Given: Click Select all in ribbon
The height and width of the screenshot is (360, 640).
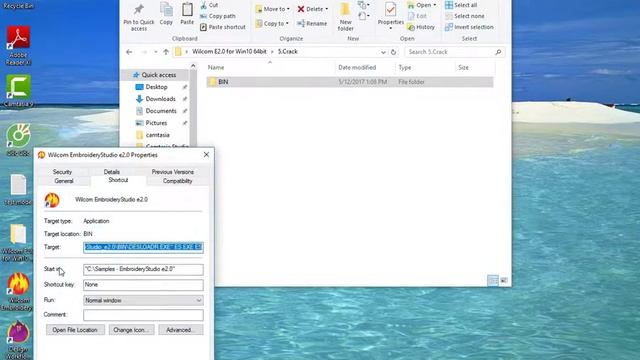Looking at the screenshot, I should coord(461,5).
